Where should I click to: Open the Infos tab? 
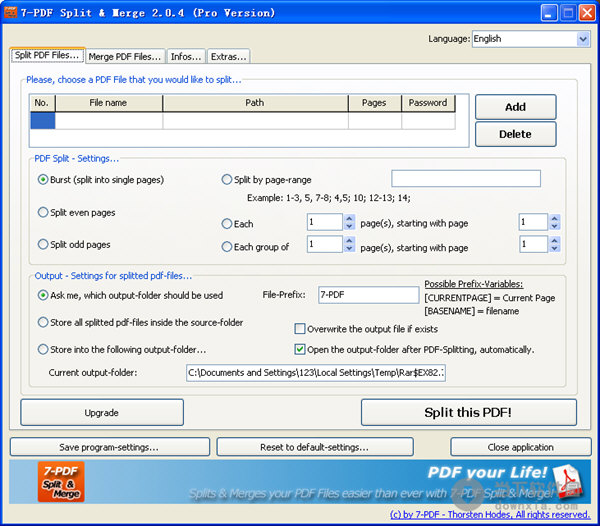click(186, 56)
